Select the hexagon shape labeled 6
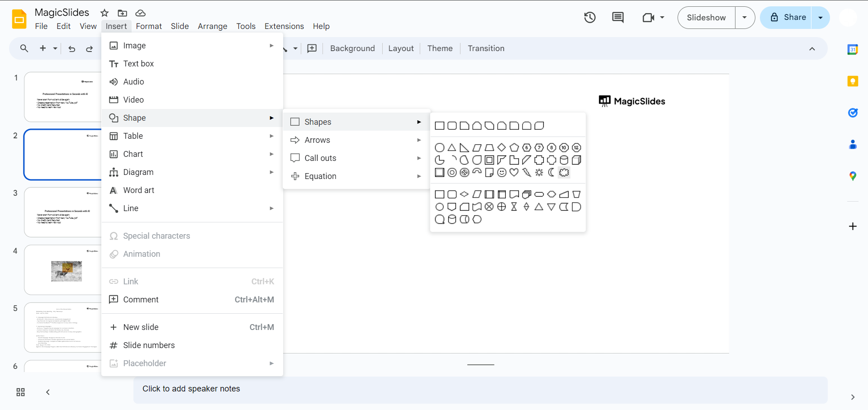The width and height of the screenshot is (868, 410). [526, 148]
